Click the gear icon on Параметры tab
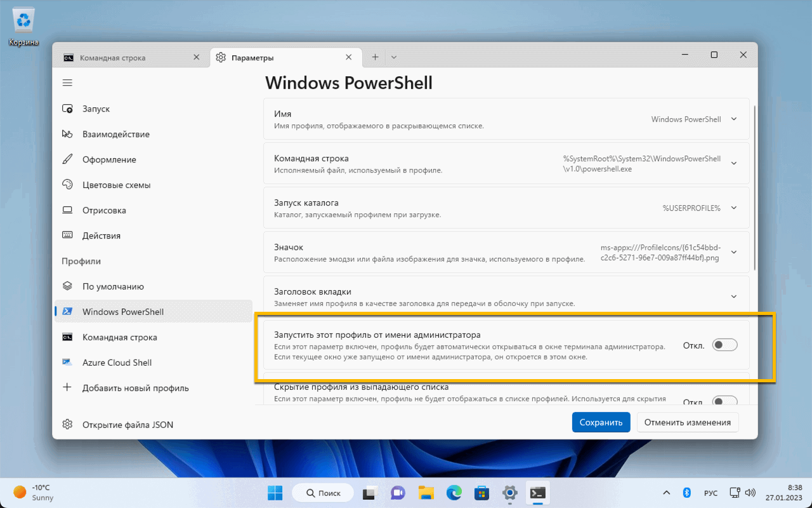The image size is (812, 508). (221, 57)
